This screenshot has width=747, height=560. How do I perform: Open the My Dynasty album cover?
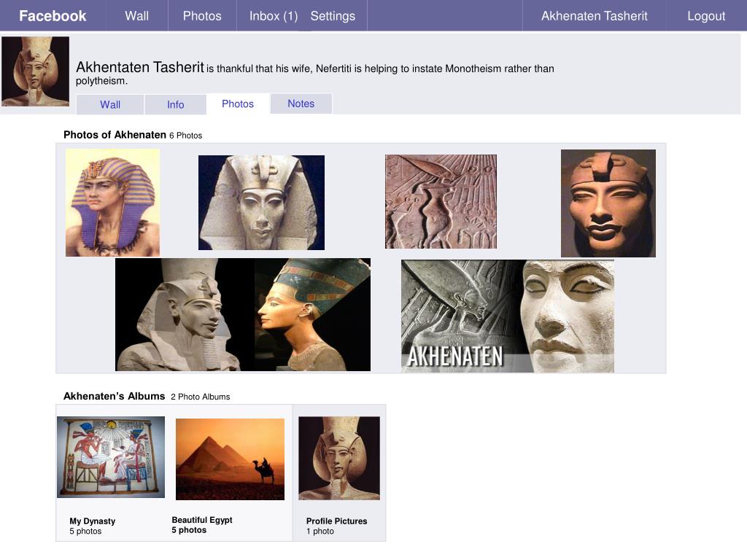pyautogui.click(x=111, y=457)
